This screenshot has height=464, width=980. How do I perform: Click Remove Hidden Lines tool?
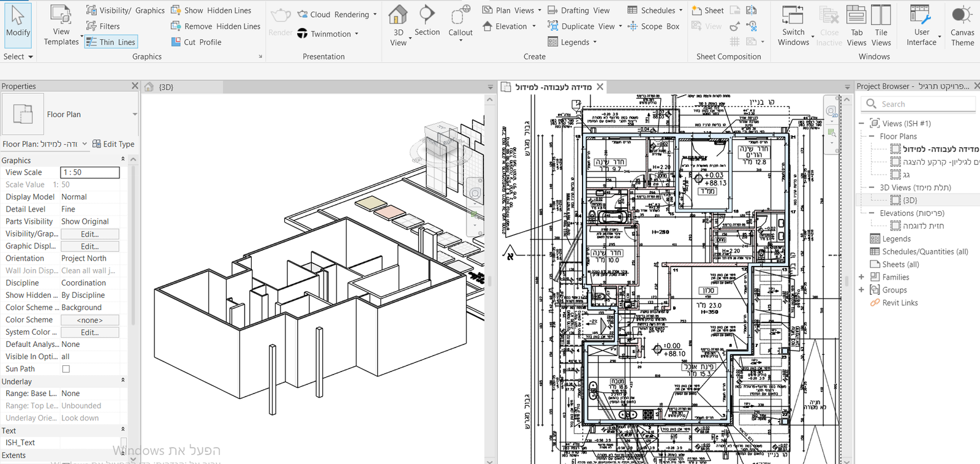point(216,26)
